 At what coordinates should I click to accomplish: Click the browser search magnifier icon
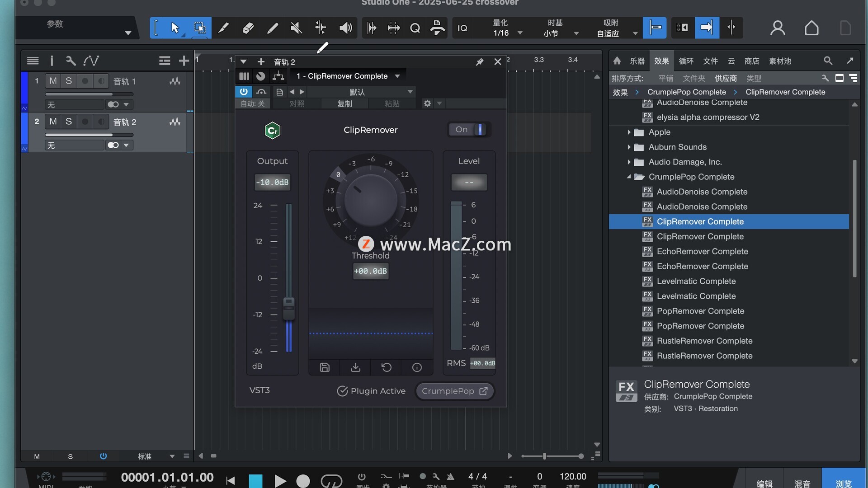(x=828, y=61)
